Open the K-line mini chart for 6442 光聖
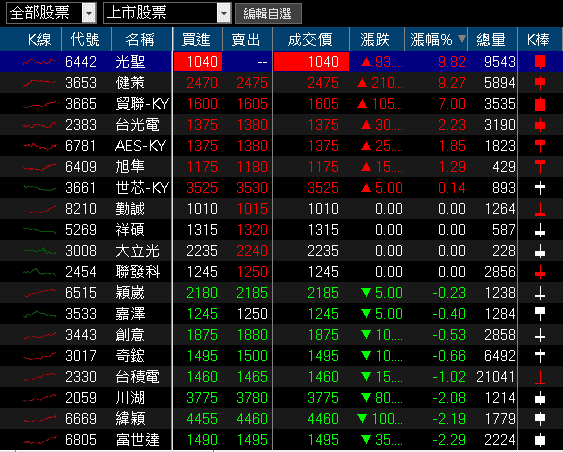 click(39, 62)
